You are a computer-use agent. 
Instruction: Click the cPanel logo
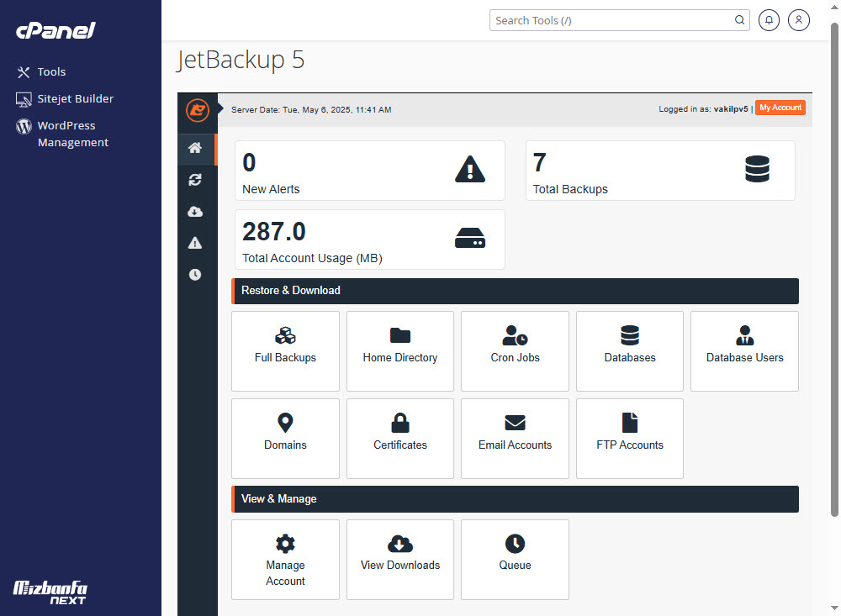tap(56, 30)
